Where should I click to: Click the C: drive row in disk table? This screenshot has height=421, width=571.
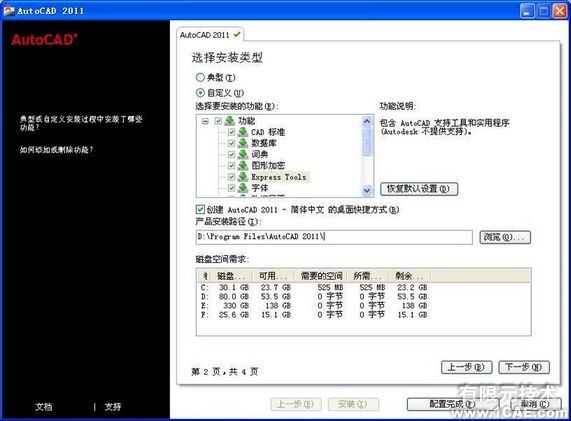(x=314, y=287)
